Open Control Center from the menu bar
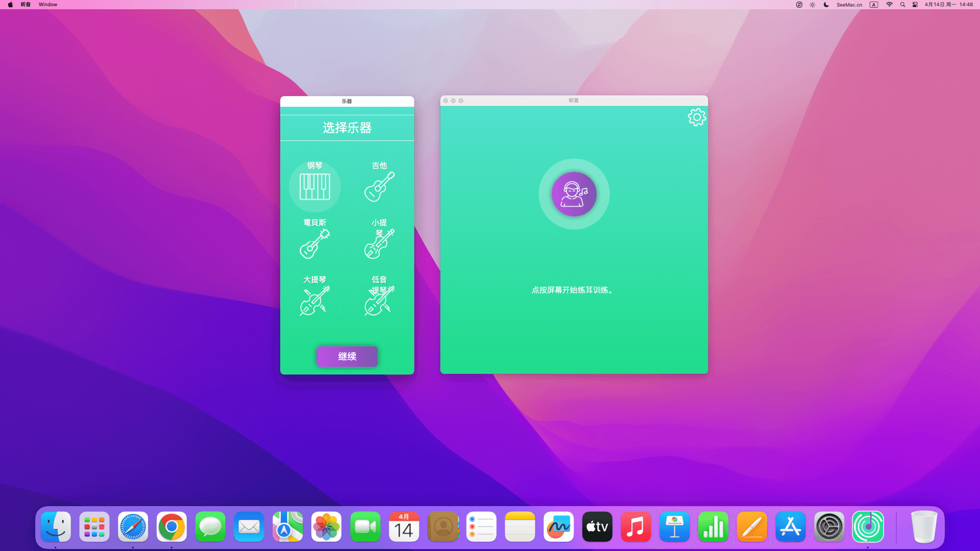The image size is (980, 551). click(915, 5)
